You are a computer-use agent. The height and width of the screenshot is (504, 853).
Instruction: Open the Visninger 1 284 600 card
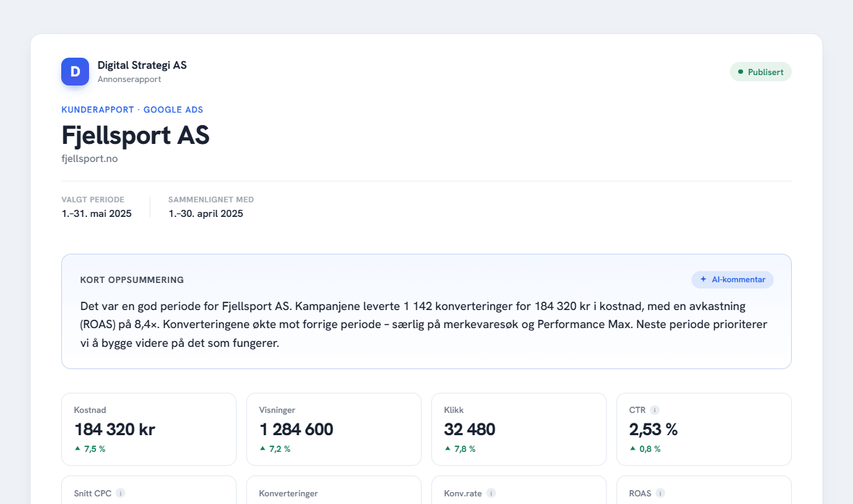pos(334,429)
